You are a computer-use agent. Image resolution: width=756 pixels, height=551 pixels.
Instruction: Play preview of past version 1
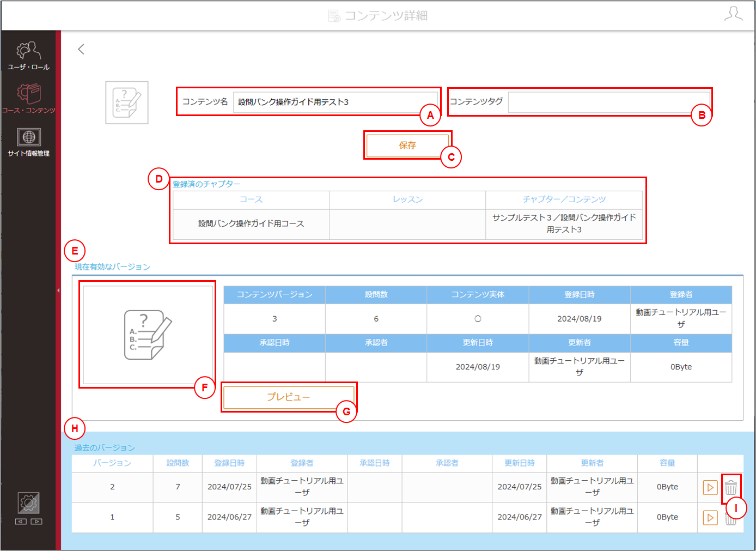710,517
